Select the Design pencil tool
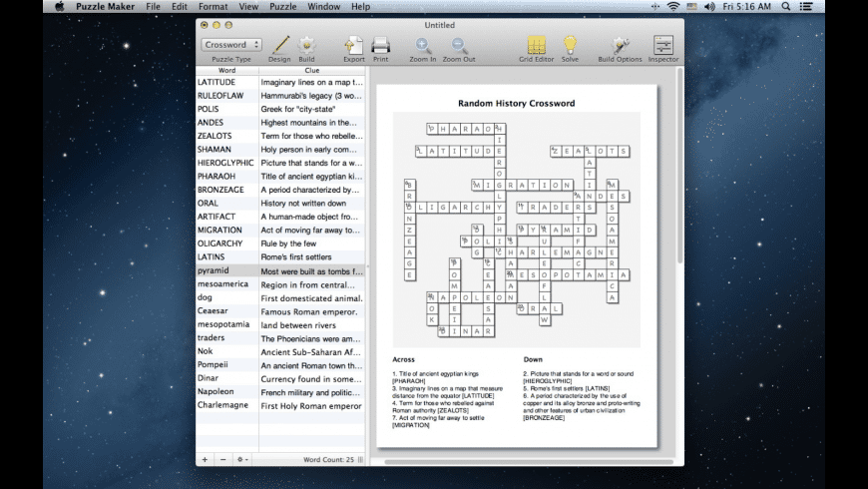 280,45
